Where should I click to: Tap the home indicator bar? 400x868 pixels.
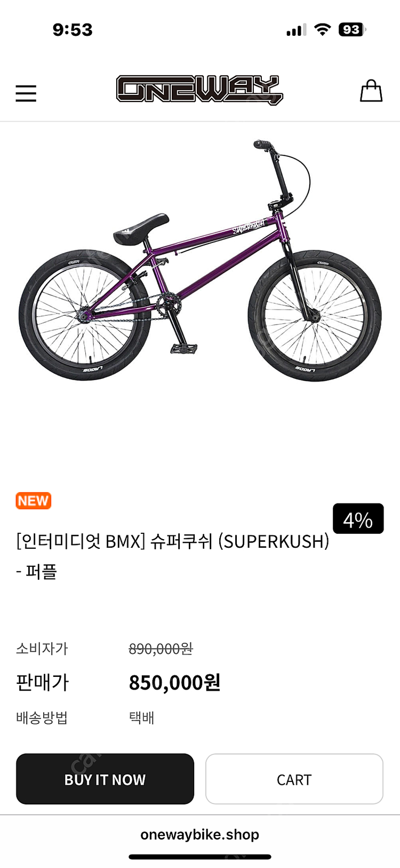coord(199,857)
